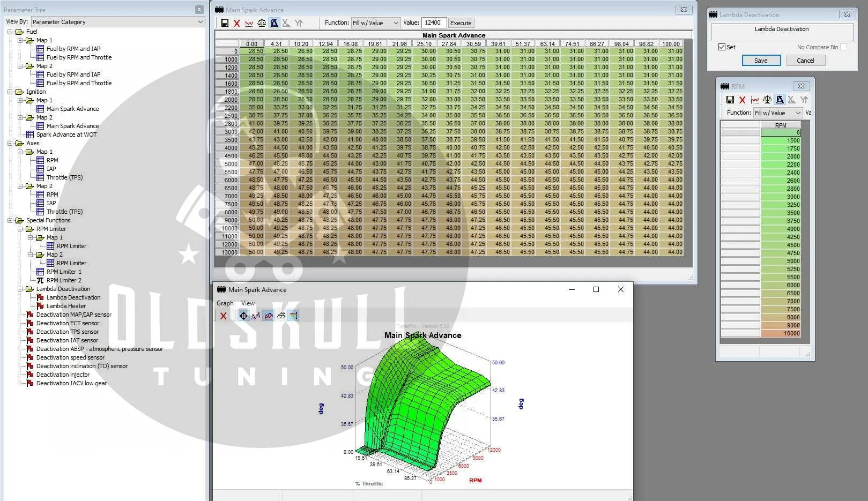Viewport: 868px width, 501px height.
Task: Uncheck the Set checkbox in Lambda Deactivation
Action: point(722,47)
